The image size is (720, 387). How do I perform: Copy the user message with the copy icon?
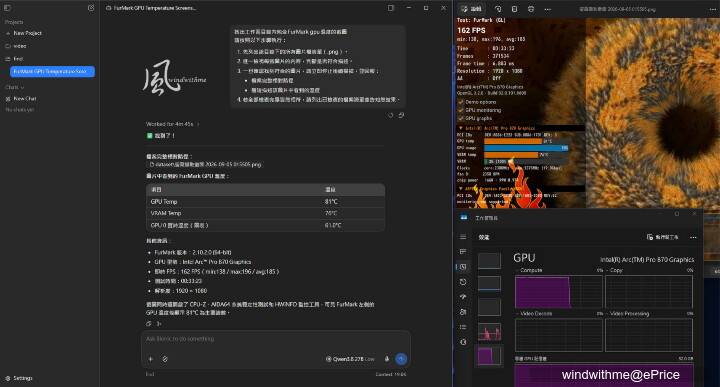tap(401, 115)
